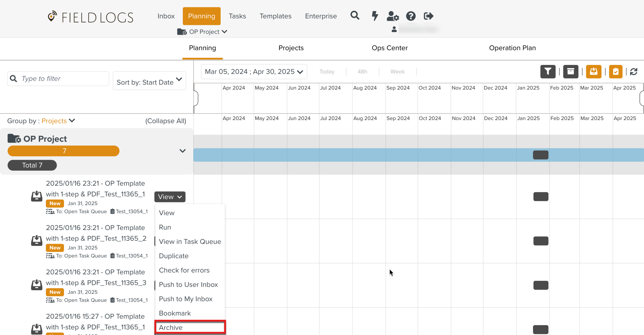The width and height of the screenshot is (644, 335).
Task: Choose Duplicate in the View dropdown menu
Action: (x=174, y=256)
